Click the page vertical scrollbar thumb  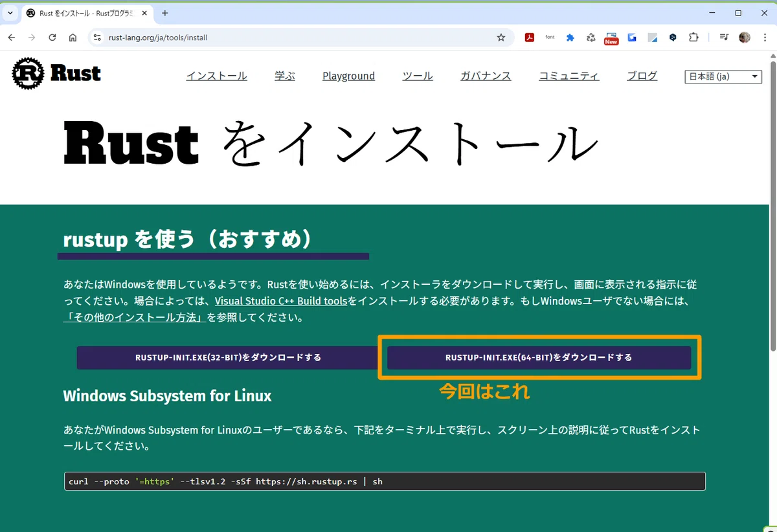click(772, 206)
